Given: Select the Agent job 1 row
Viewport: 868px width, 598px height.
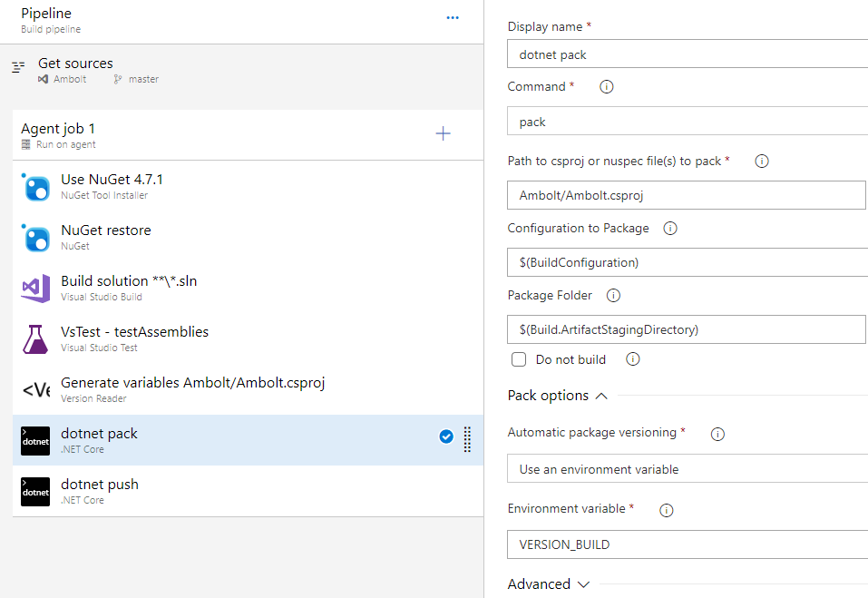Looking at the screenshot, I should 248,135.
